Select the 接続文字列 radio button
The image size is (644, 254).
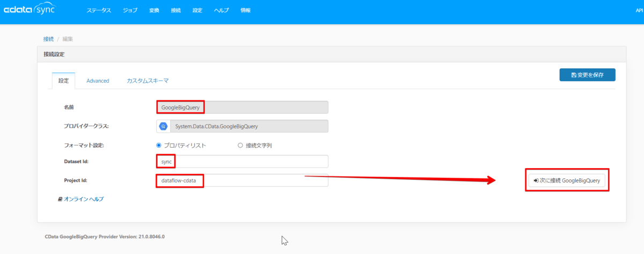point(240,145)
